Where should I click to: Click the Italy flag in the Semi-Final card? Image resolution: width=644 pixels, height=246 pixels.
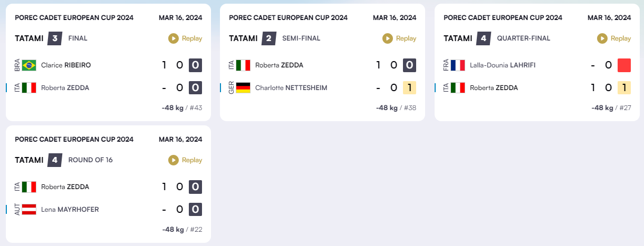243,65
